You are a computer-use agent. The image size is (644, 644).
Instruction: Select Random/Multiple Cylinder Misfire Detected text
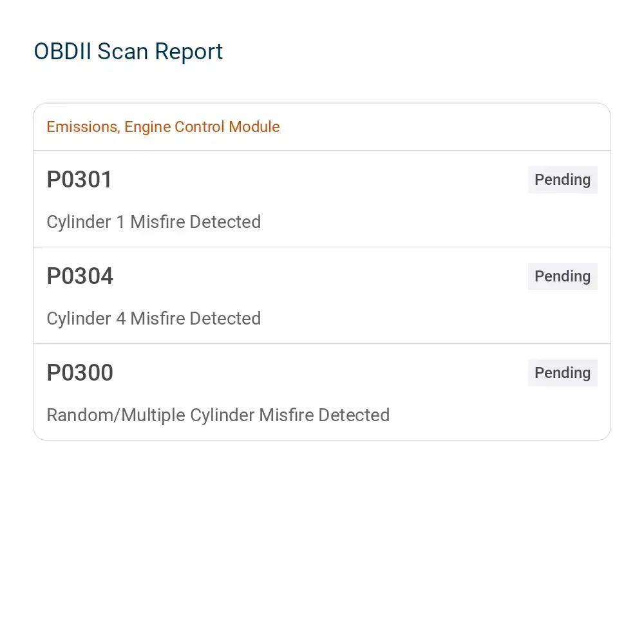point(218,415)
